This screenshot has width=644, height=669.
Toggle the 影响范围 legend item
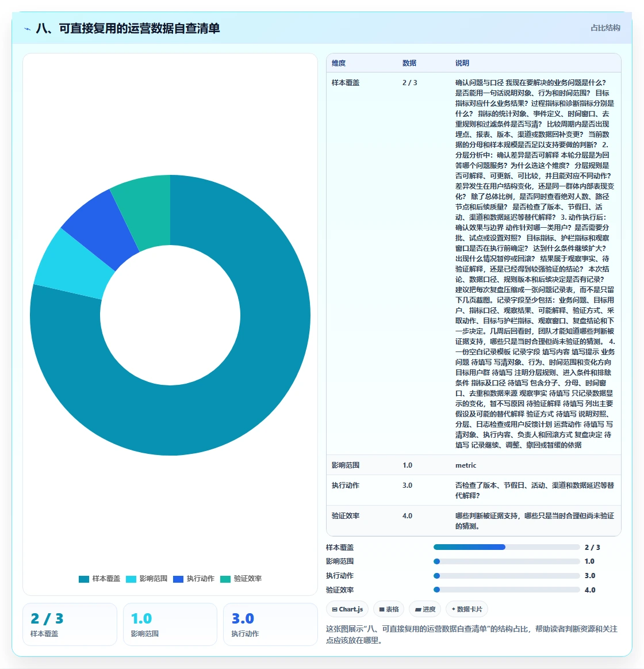[x=147, y=579]
